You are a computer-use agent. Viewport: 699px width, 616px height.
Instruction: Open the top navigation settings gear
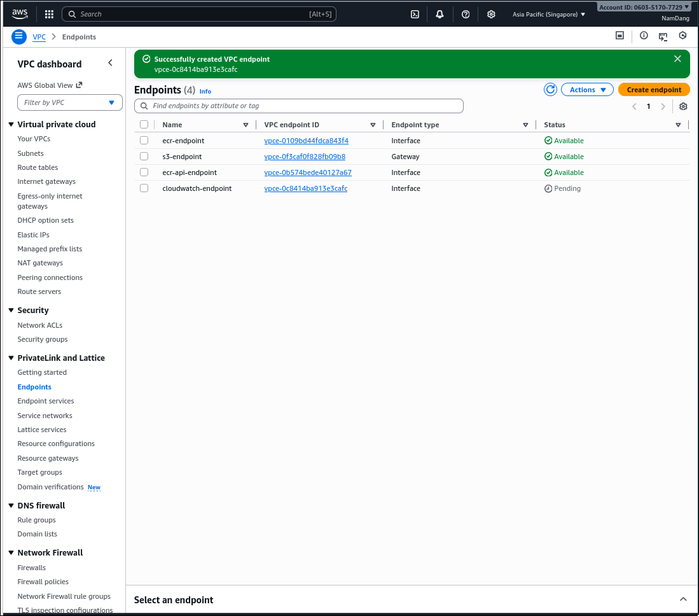pos(491,13)
